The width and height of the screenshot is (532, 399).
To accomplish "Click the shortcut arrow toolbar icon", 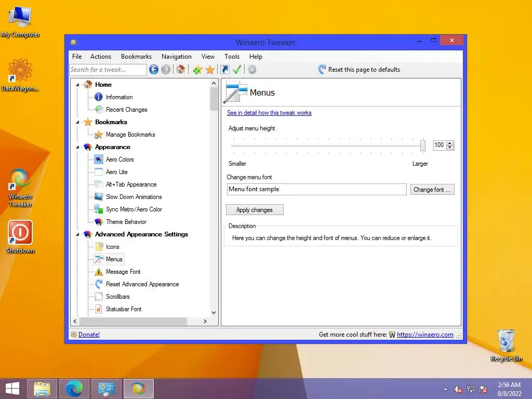I will [x=224, y=70].
